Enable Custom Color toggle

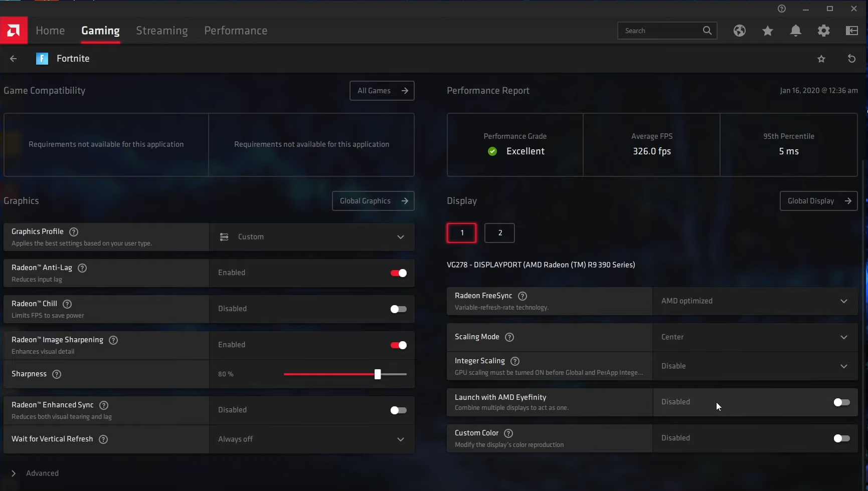(842, 438)
